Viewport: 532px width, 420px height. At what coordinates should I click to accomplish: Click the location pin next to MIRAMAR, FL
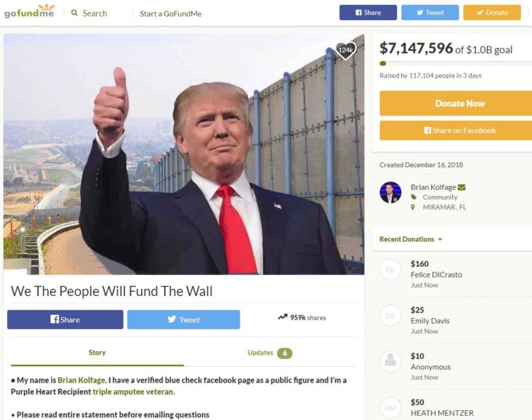pos(413,207)
